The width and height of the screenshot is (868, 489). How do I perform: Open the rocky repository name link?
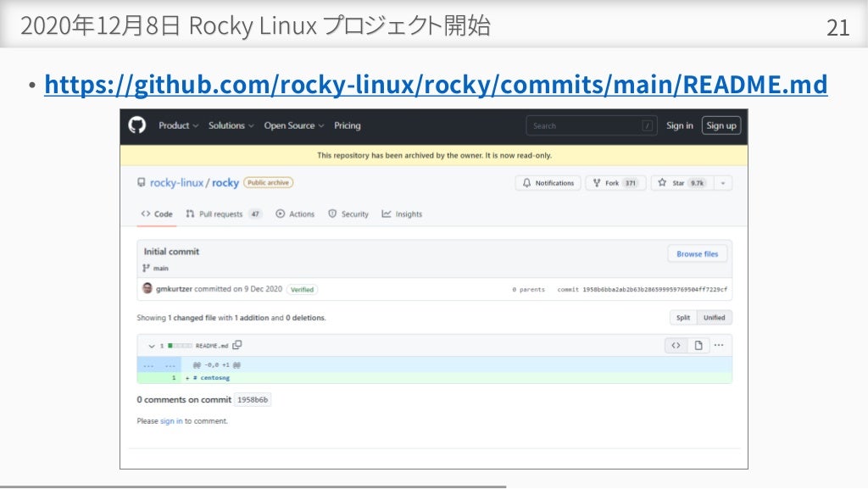(x=225, y=182)
